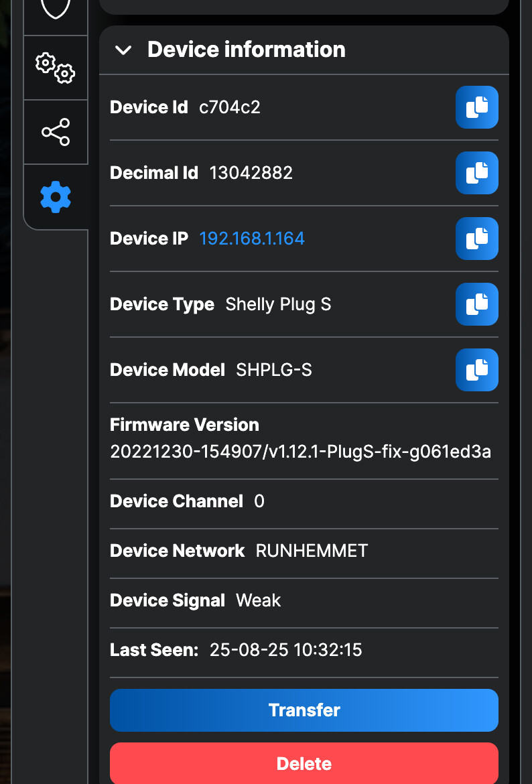This screenshot has height=784, width=532.
Task: Click the Device information header title
Action: click(246, 50)
